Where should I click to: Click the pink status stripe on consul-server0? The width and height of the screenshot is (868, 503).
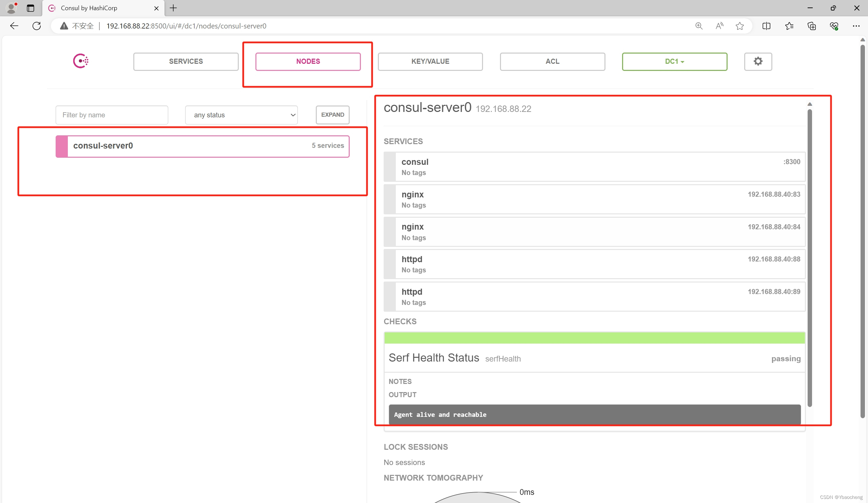(x=62, y=147)
